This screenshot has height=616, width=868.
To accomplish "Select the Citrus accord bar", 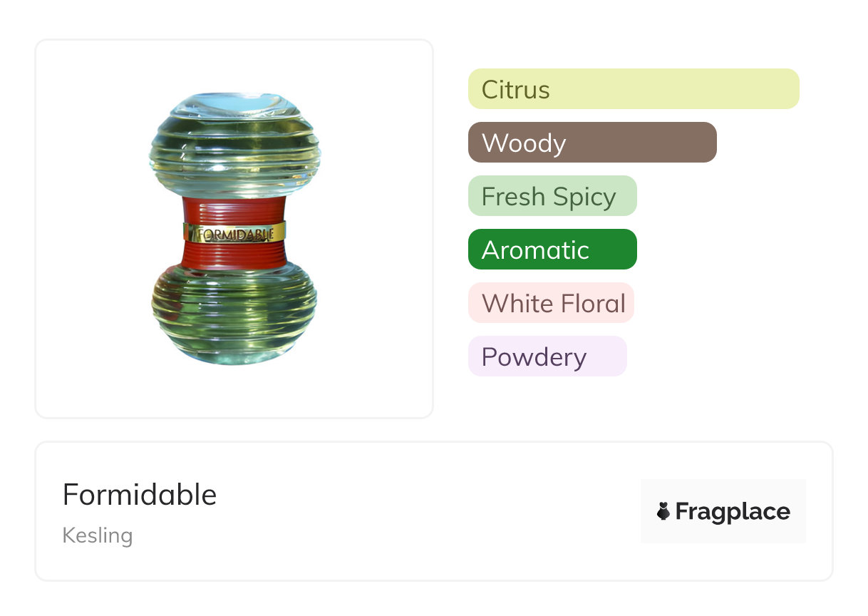I will click(633, 89).
